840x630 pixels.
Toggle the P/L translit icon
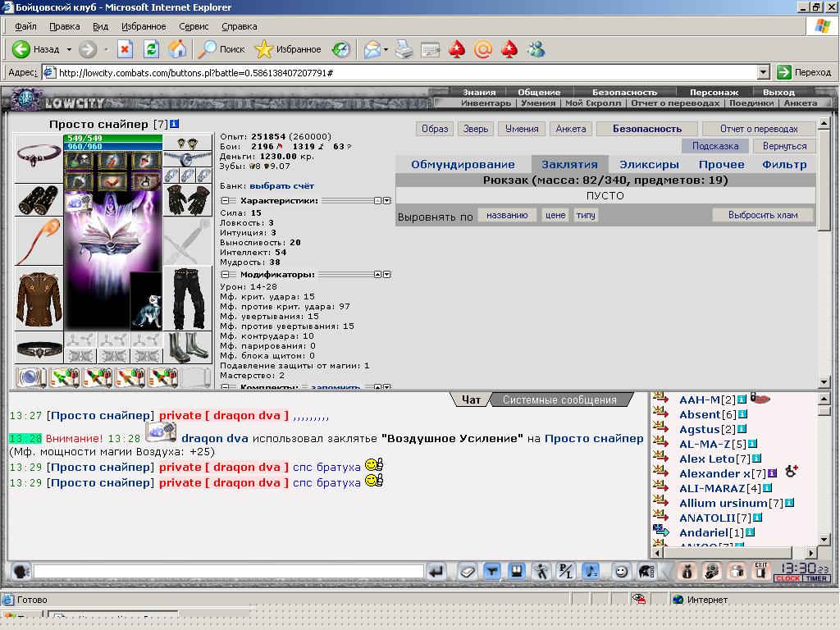click(x=566, y=572)
